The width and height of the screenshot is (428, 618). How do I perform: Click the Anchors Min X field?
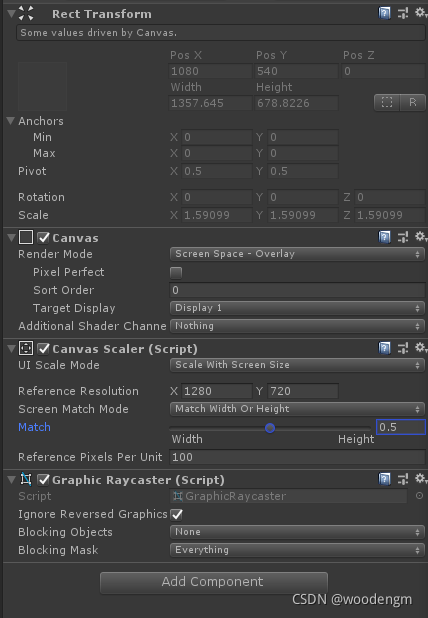tap(216, 137)
